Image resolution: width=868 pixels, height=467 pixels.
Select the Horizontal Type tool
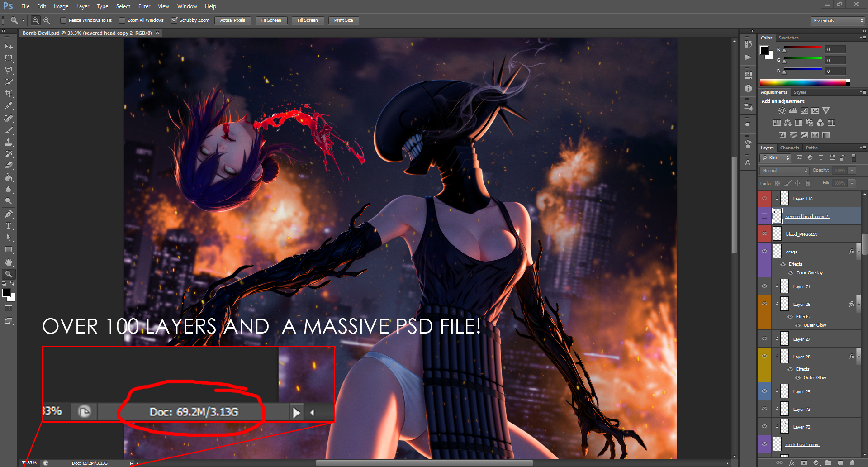point(9,226)
